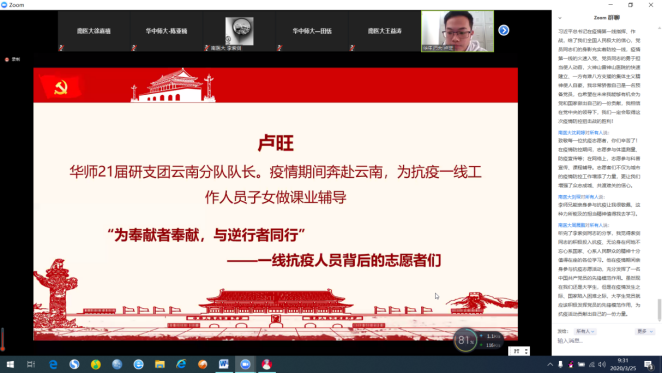Open the Windows Start menu

click(x=10, y=364)
